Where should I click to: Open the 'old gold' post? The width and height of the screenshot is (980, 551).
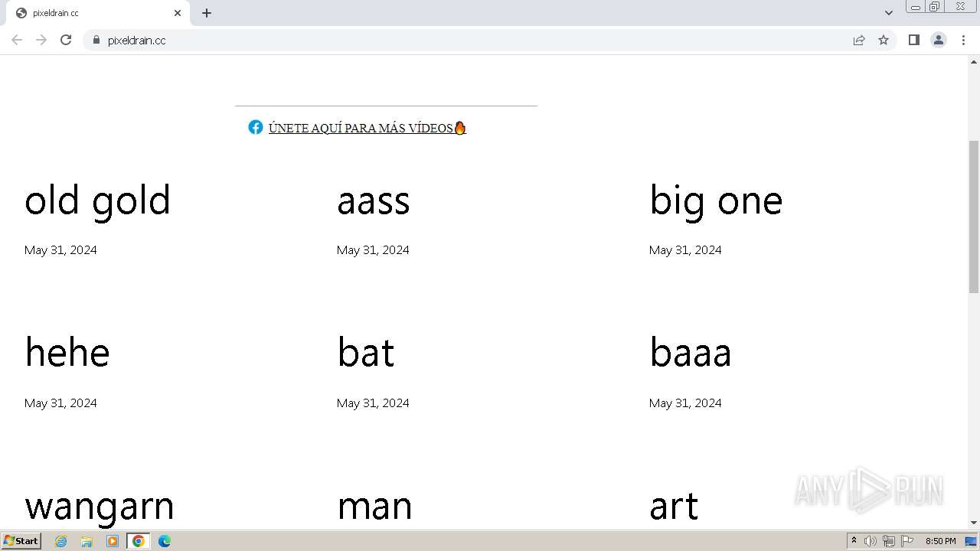pyautogui.click(x=97, y=201)
